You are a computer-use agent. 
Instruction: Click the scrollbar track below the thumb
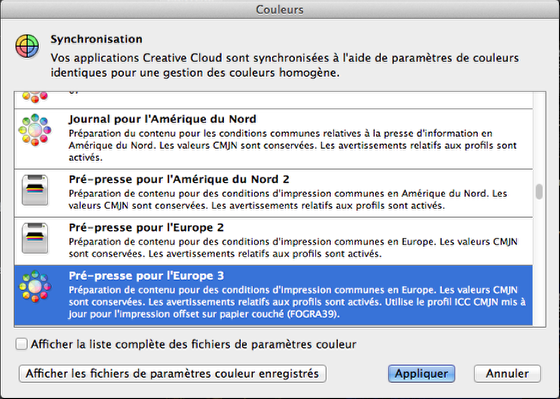539,263
